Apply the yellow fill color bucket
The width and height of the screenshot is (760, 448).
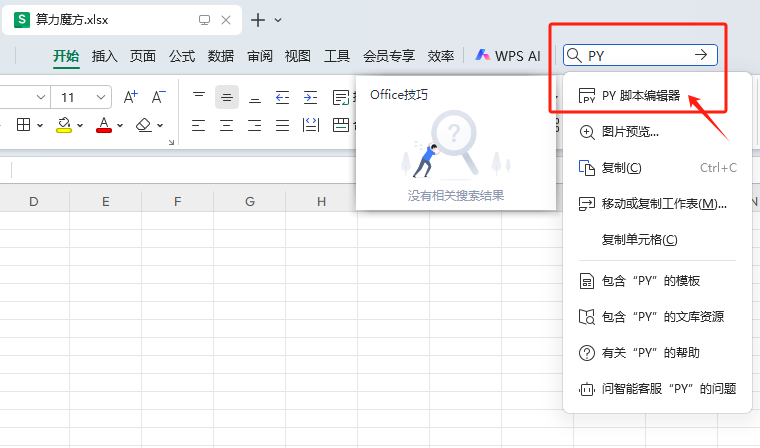[x=64, y=125]
